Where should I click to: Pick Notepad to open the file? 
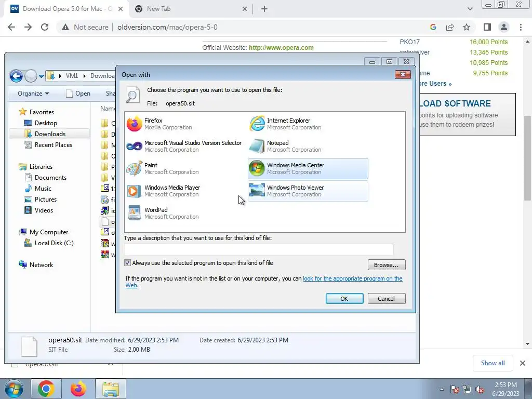(286, 146)
